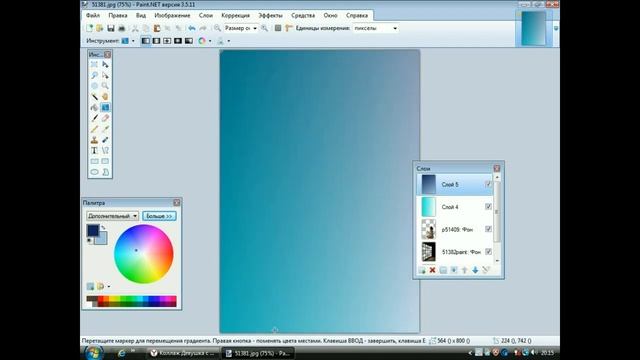Select the Line/Curve tool

tap(105, 150)
